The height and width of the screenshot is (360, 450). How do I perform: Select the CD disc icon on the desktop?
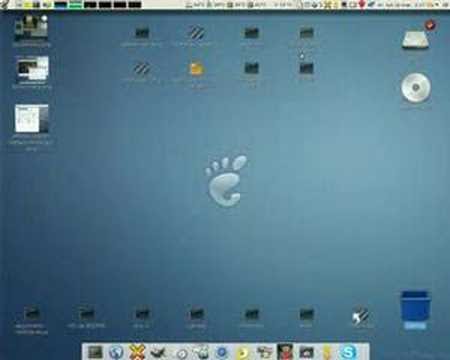click(416, 88)
